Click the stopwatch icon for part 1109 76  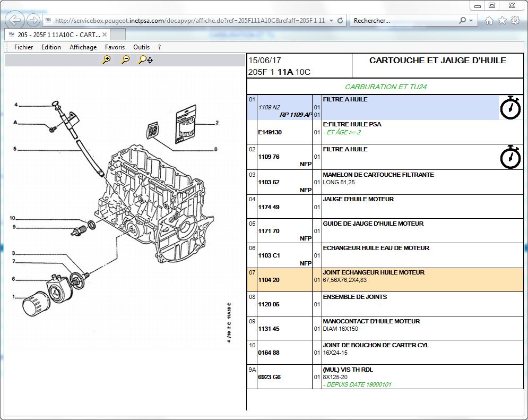point(510,157)
